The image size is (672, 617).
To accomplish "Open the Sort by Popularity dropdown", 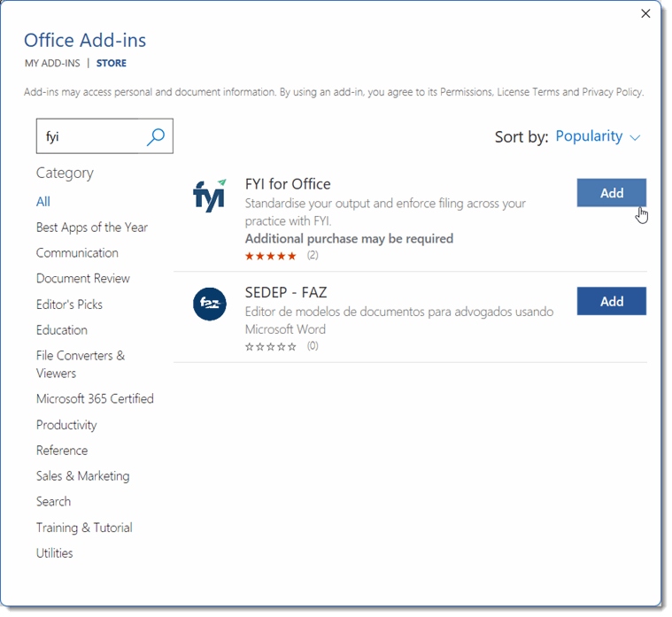I will click(x=598, y=136).
